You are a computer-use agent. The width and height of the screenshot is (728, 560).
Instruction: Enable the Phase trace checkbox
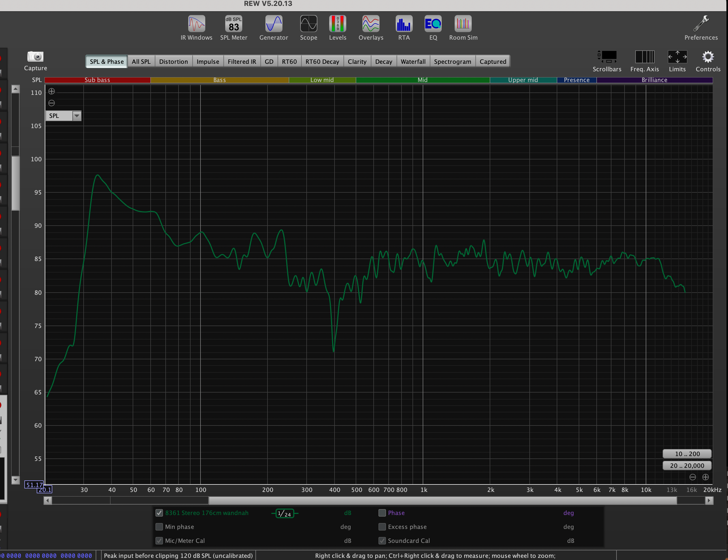tap(382, 513)
